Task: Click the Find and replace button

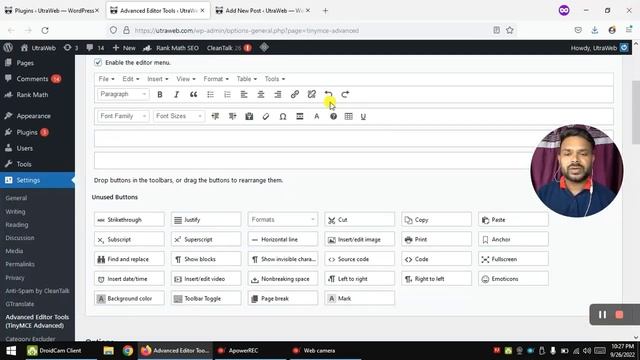Action: click(x=129, y=259)
